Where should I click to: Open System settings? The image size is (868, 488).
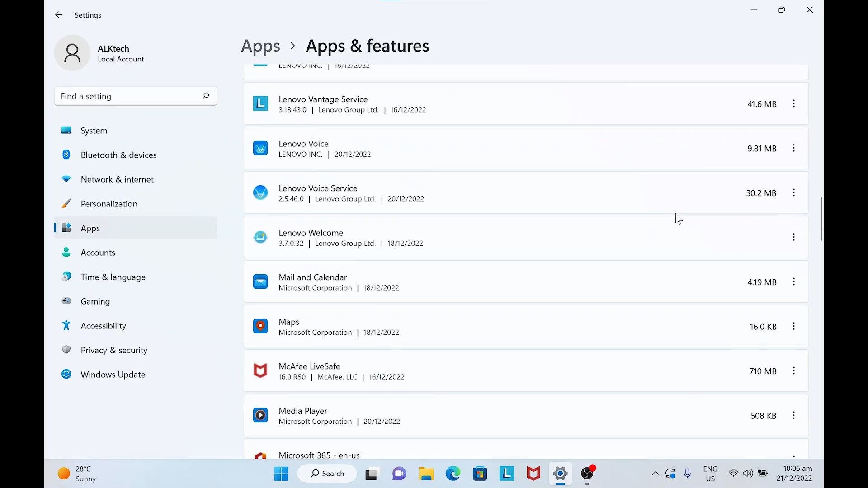[136, 131]
